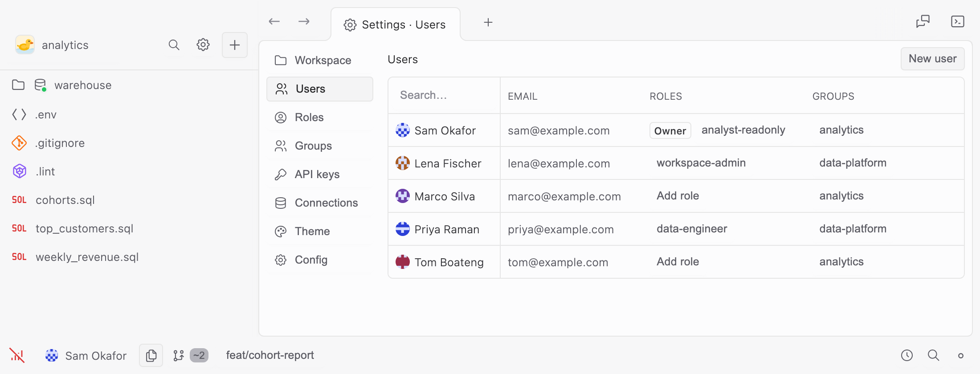Expand the warehouse folder
The image size is (980, 374).
click(18, 85)
